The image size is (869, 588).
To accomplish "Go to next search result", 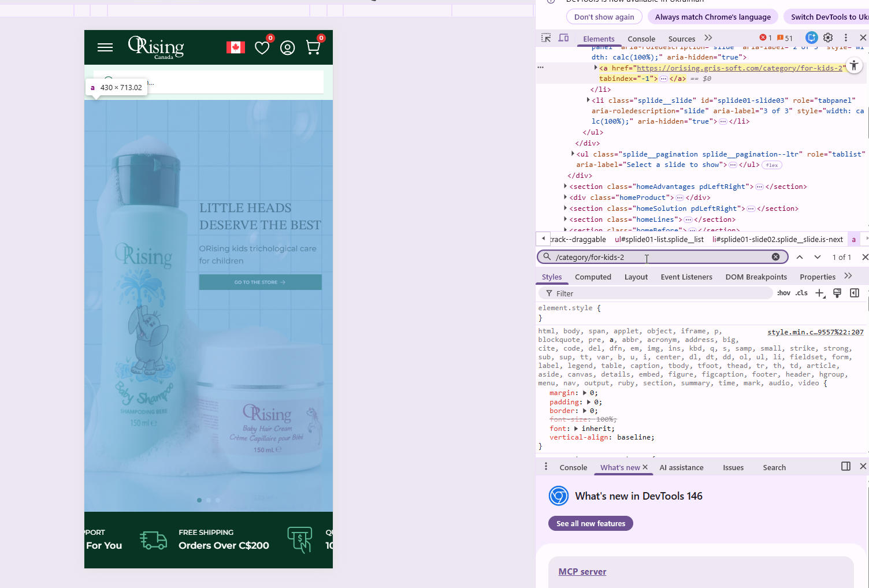I will (818, 257).
